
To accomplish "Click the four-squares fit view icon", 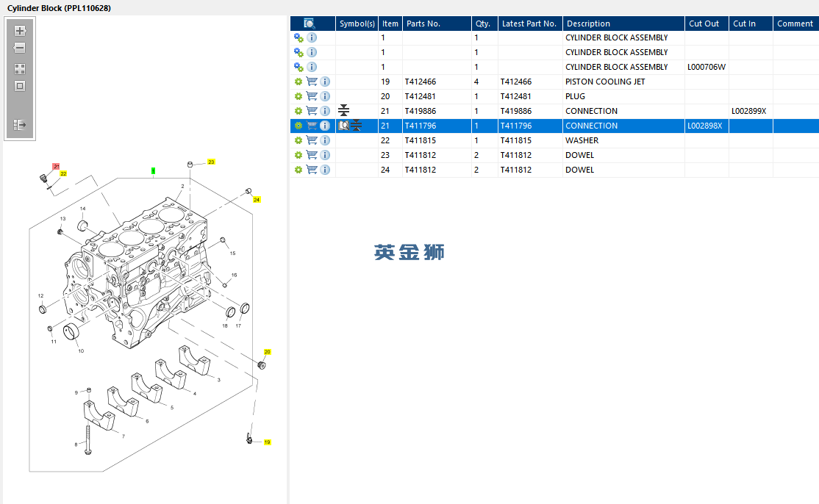I will pos(20,69).
